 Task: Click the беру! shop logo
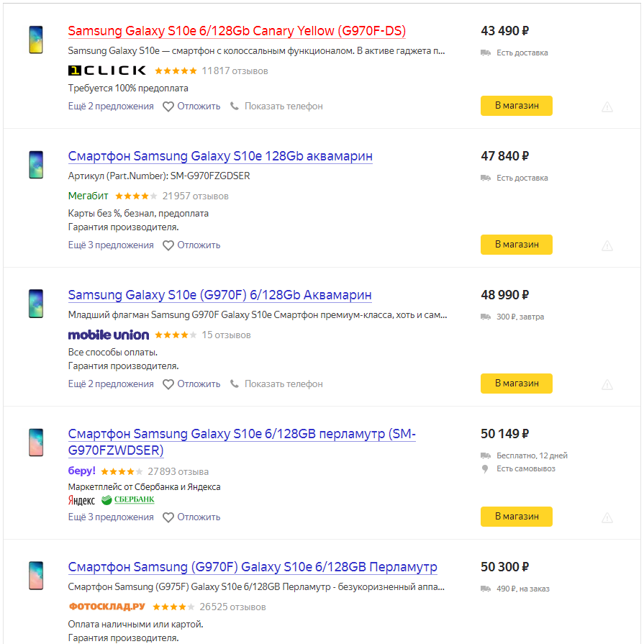(81, 471)
